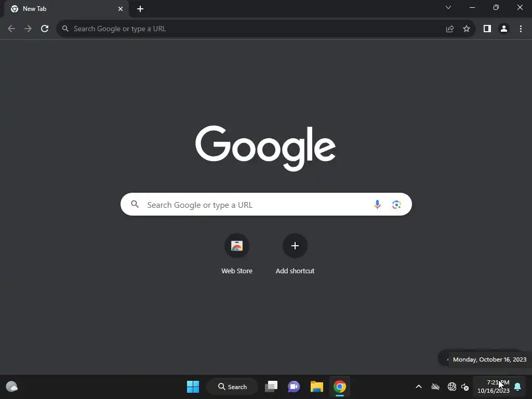Open the Chrome profile avatar menu
532x399 pixels.
coord(504,29)
